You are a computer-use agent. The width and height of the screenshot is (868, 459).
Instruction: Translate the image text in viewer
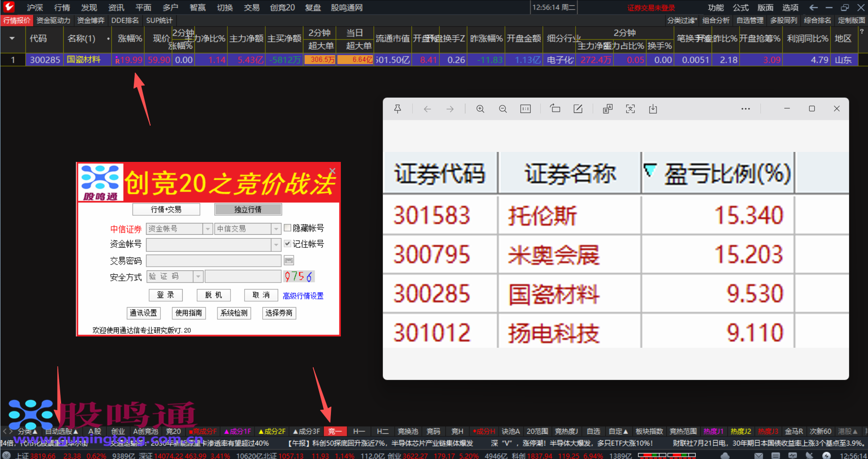coord(608,109)
